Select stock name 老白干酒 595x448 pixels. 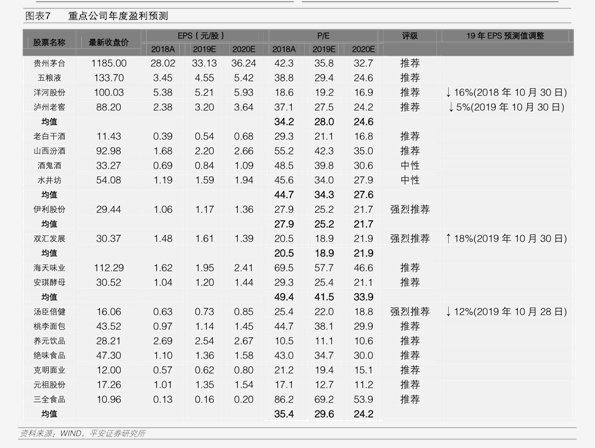(49, 136)
